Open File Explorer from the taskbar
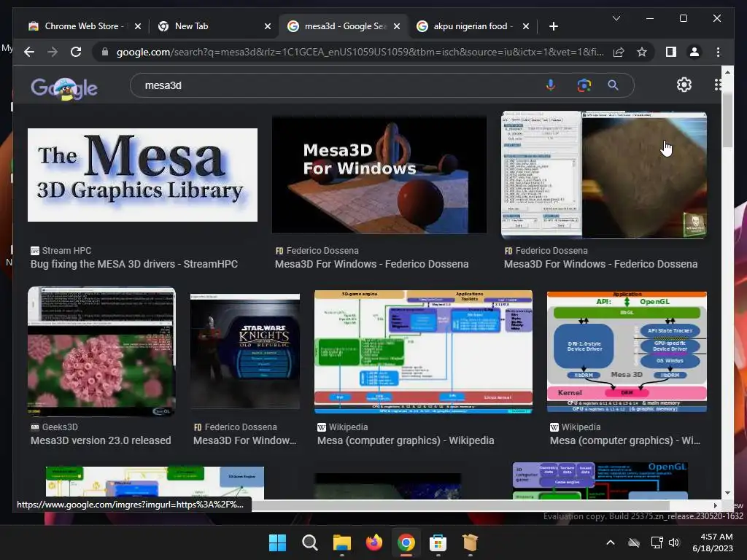 click(341, 542)
